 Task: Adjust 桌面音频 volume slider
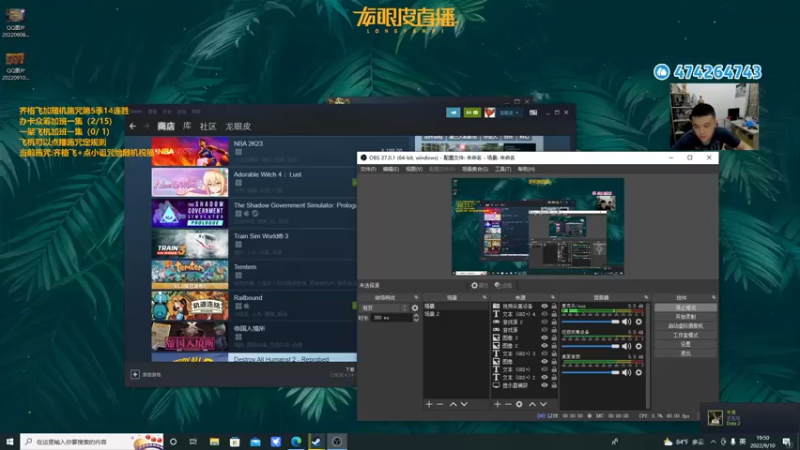(590, 372)
